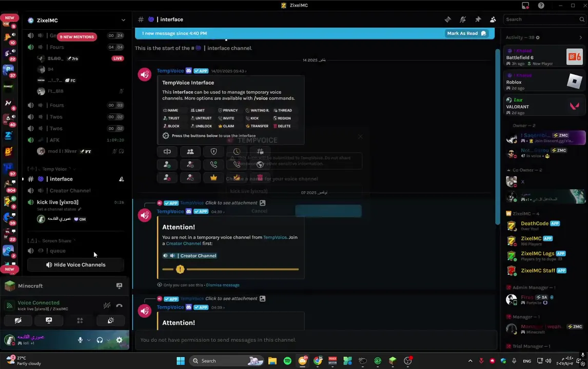Click the Voice Connected signal icon
Viewport: 588px width, 369px height.
(9, 305)
